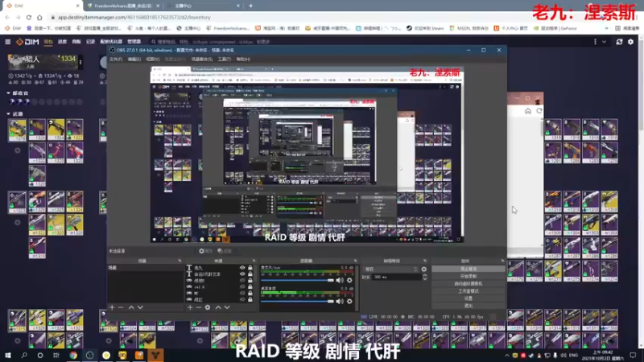Screen dimensions: 644x362
Task: Open character 1334 options kebab
Action: 80,62
